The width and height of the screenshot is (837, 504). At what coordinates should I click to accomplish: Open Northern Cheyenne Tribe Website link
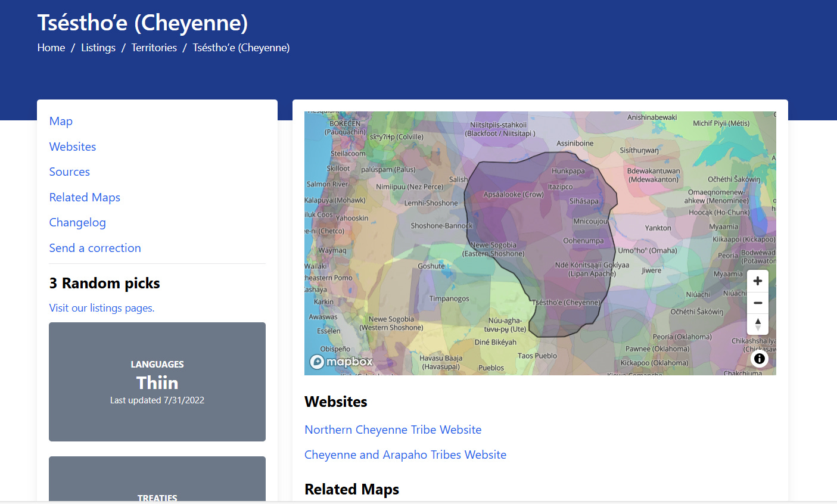click(393, 430)
